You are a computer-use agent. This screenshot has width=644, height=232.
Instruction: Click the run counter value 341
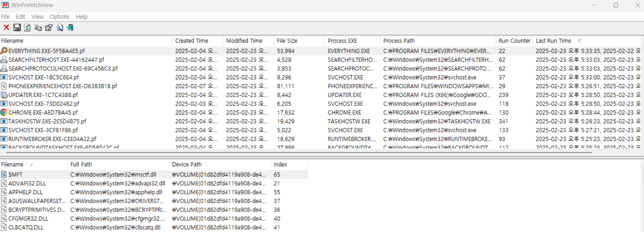tap(503, 121)
